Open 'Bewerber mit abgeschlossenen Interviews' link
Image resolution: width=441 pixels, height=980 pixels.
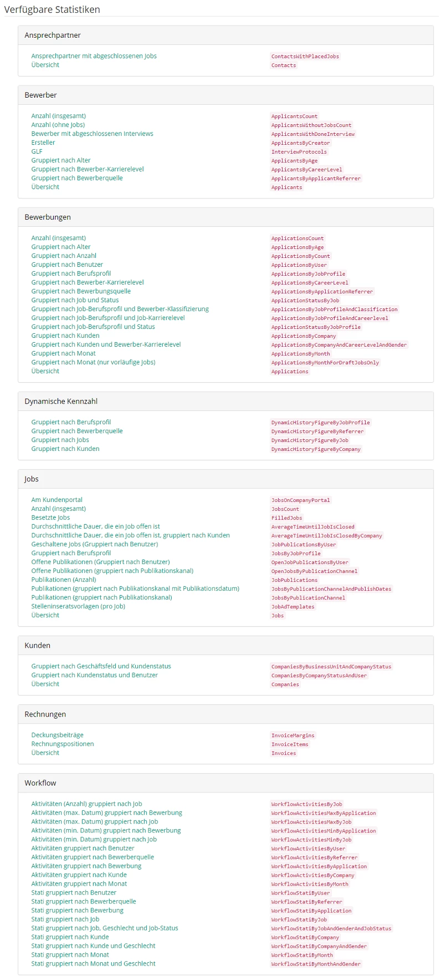click(x=92, y=134)
